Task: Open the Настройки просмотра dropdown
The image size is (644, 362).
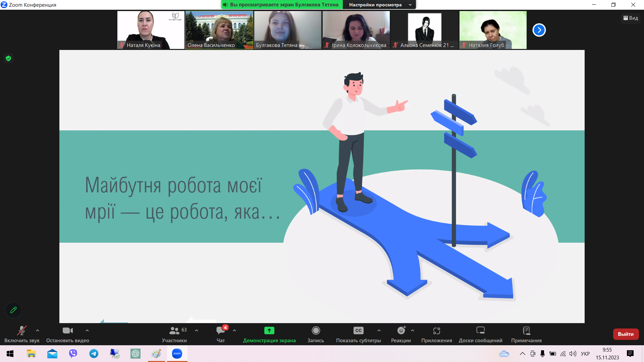Action: pos(380,5)
